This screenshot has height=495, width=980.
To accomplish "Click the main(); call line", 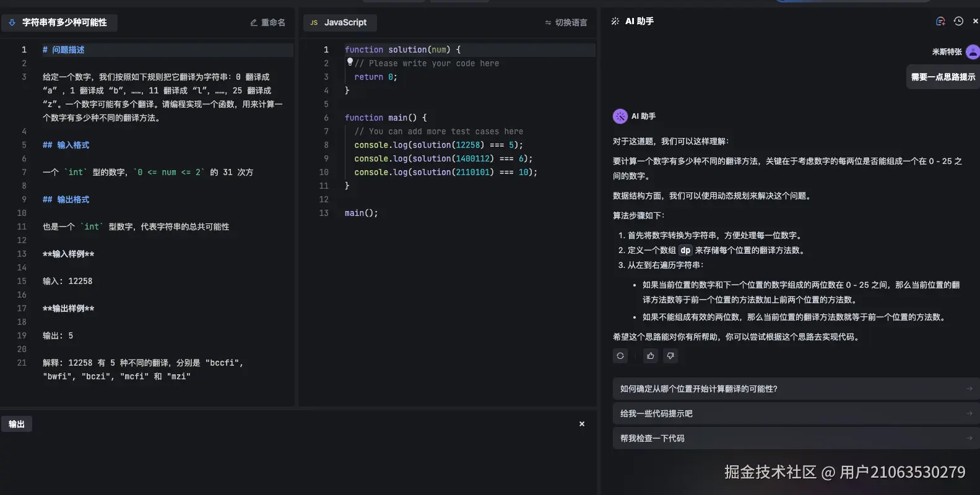I will tap(362, 213).
